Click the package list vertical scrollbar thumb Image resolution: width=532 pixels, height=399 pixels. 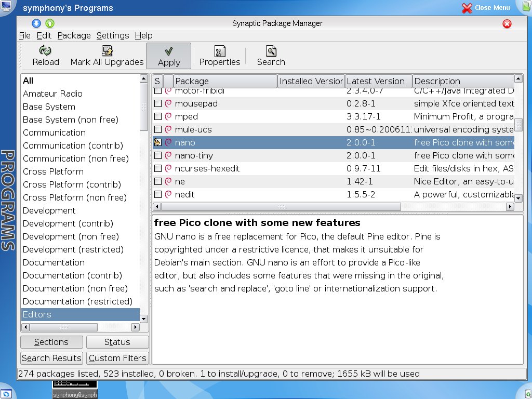coord(518,125)
